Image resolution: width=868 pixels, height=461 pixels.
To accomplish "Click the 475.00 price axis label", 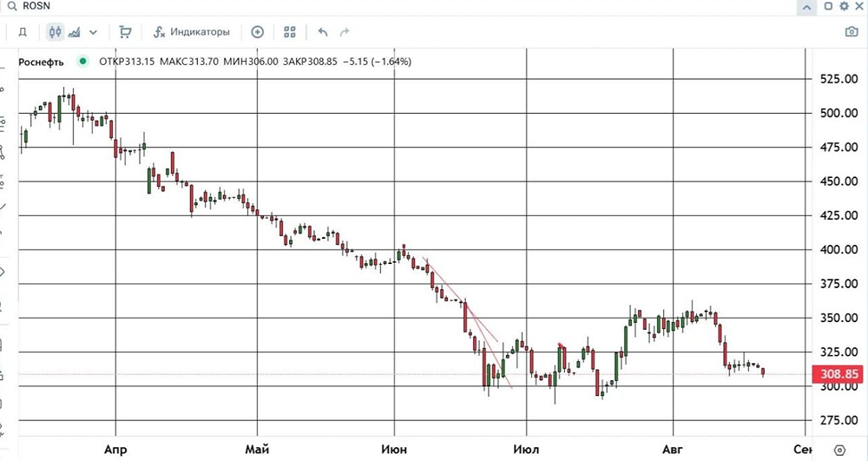I will pos(838,148).
